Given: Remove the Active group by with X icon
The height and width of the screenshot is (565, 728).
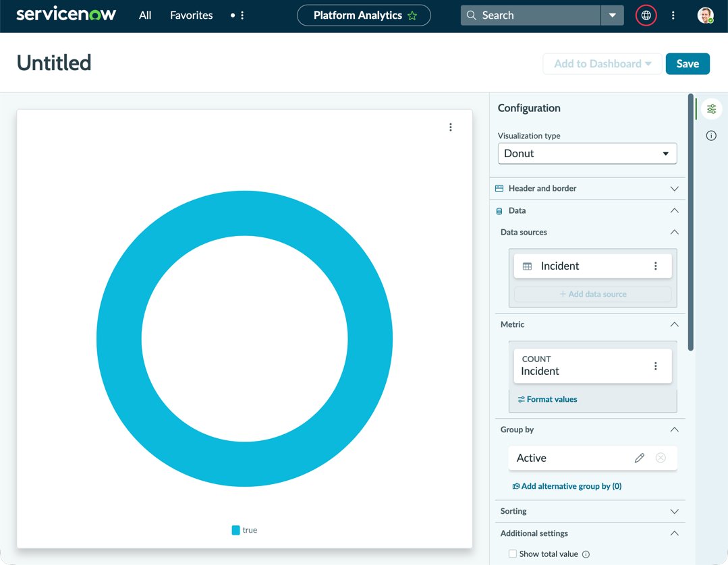Looking at the screenshot, I should point(661,458).
